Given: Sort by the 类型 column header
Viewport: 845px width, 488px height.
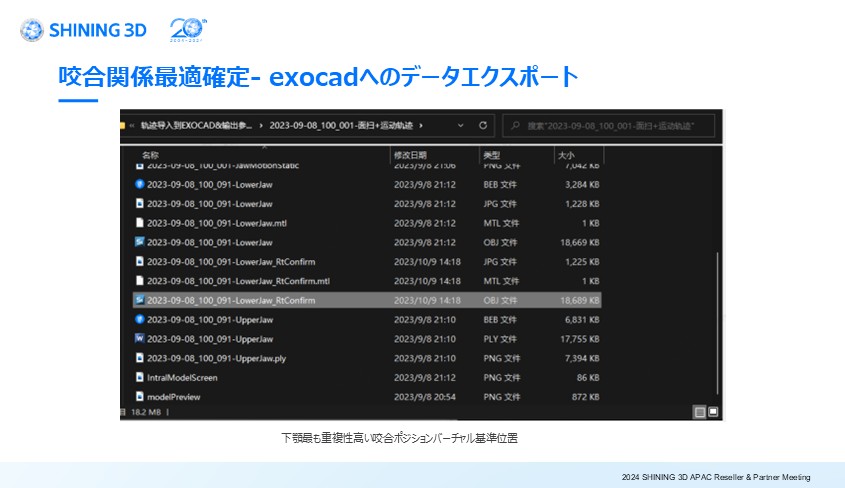Looking at the screenshot, I should point(491,155).
